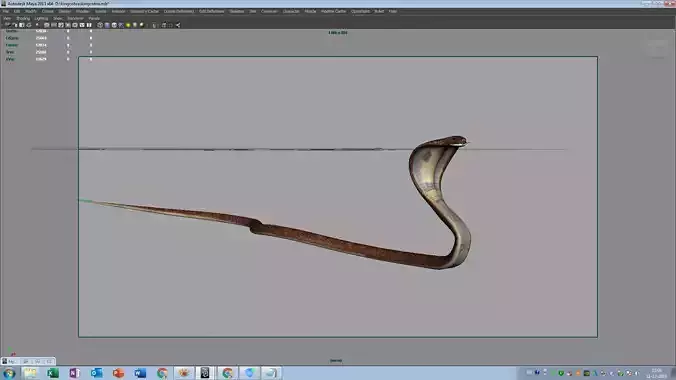Image resolution: width=676 pixels, height=380 pixels.
Task: Open the Window menu
Action: pos(82,11)
